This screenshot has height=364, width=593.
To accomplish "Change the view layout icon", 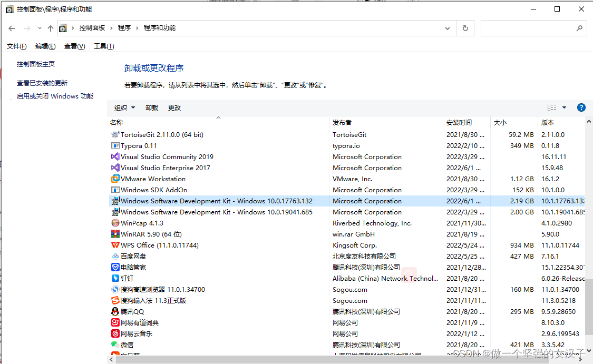I will coord(552,107).
